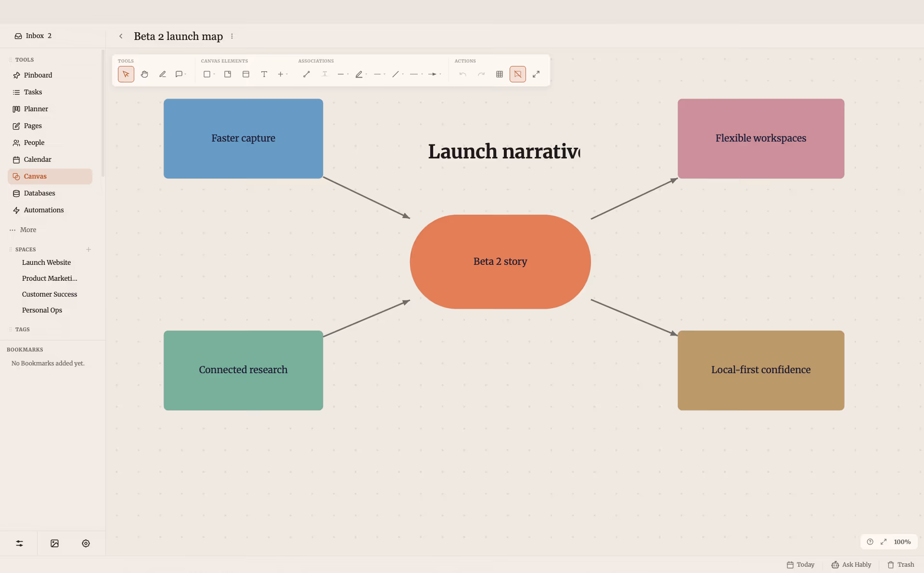Click the undo action icon
This screenshot has height=573, width=924.
point(462,74)
